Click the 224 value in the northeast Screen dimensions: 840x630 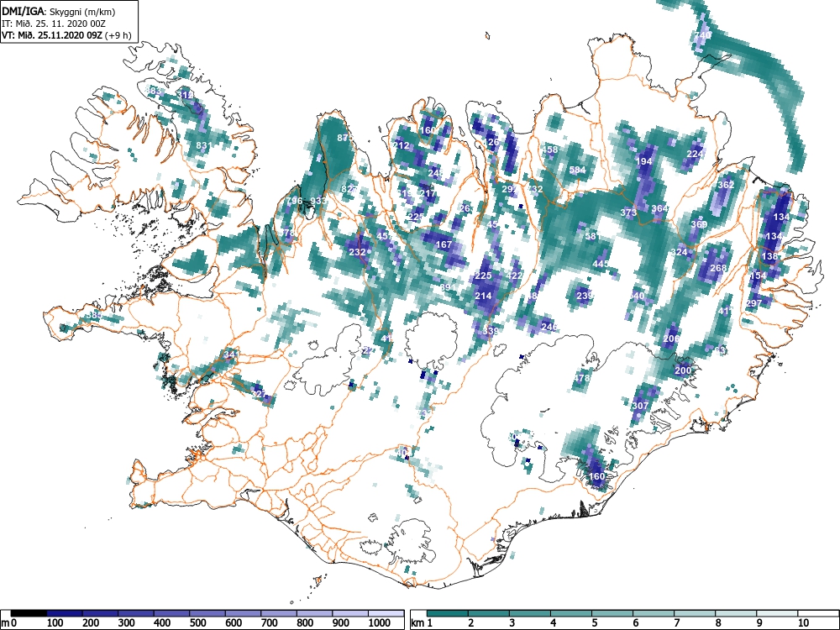[x=695, y=154]
